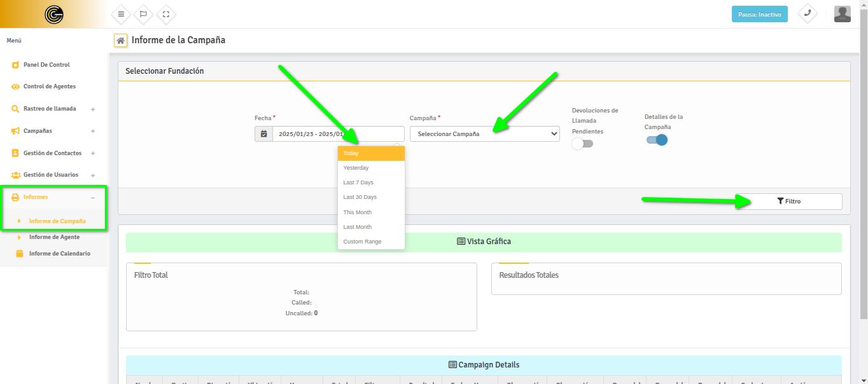Screen dimensions: 868x384
Task: Enable Devoluciones de Llamada Pendientes toggle
Action: tap(582, 144)
